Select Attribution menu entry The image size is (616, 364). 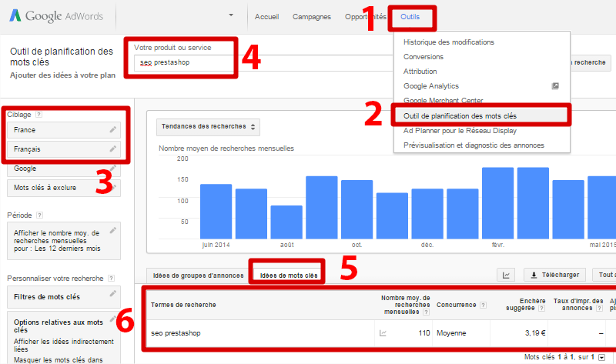tap(420, 71)
